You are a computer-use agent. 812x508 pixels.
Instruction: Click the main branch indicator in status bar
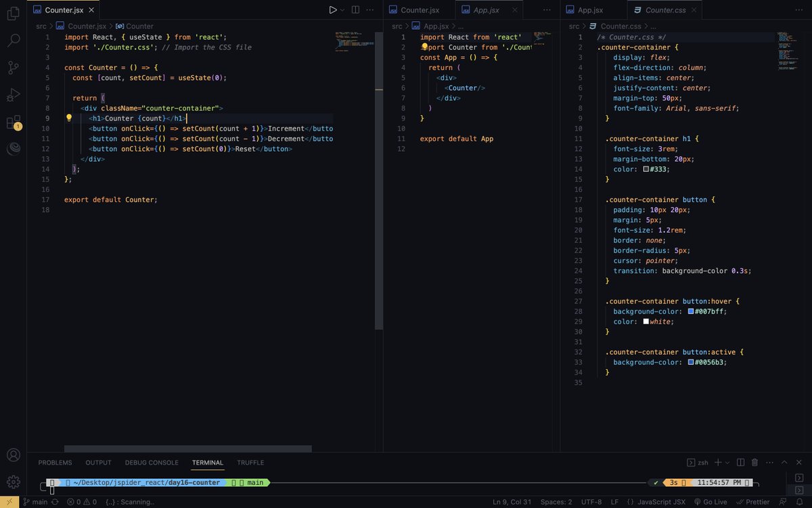click(35, 502)
